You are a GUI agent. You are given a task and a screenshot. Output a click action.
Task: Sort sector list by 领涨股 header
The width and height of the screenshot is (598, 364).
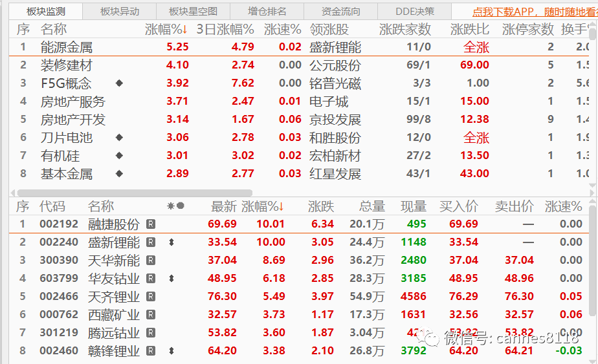pos(329,29)
